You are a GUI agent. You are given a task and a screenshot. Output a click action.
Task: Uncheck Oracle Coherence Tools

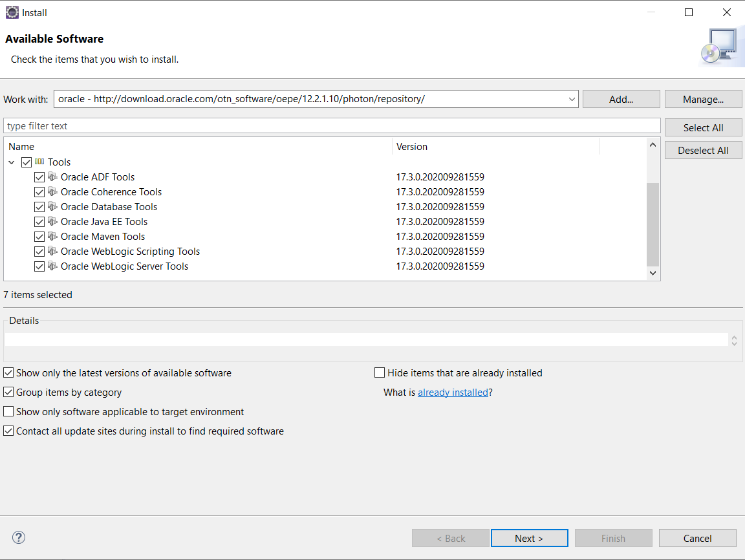[39, 192]
